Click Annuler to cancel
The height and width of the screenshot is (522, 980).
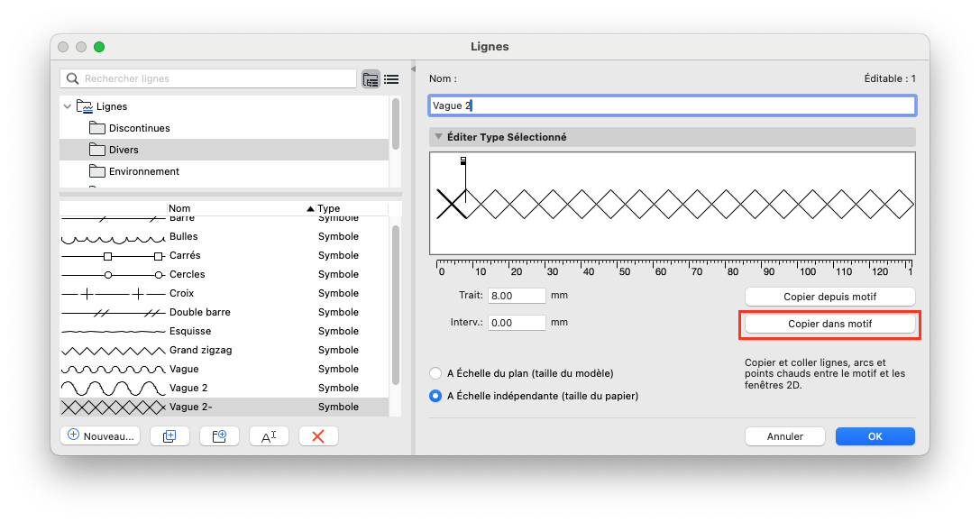click(x=785, y=436)
